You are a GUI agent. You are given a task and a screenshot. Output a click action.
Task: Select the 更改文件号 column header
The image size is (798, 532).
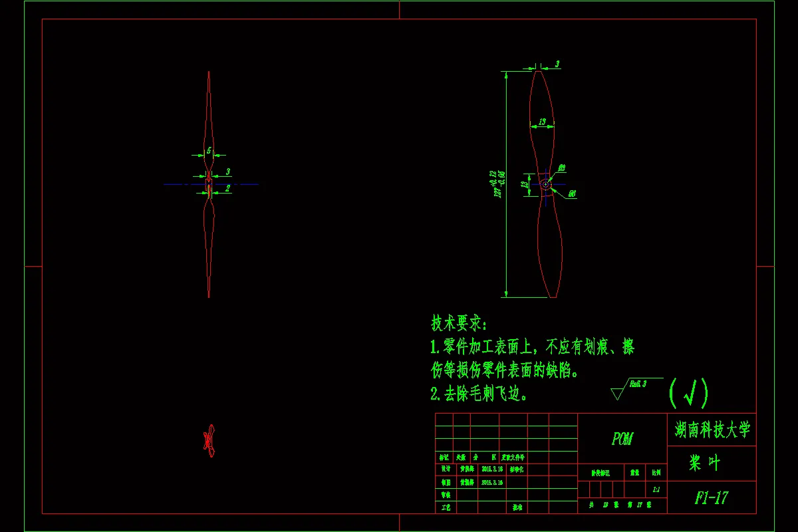(513, 458)
